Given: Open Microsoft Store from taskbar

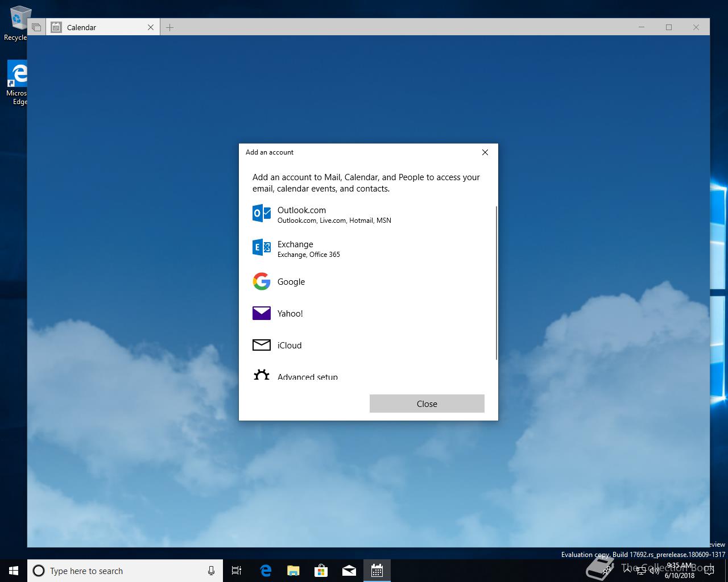Looking at the screenshot, I should point(321,571).
